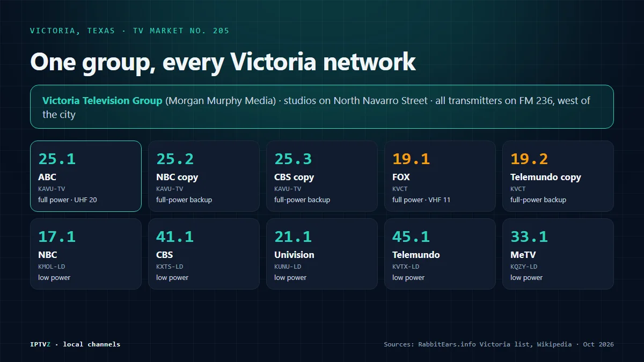Select the 41.1 CBS KXTS-LD card
Image resolution: width=644 pixels, height=362 pixels.
204,254
